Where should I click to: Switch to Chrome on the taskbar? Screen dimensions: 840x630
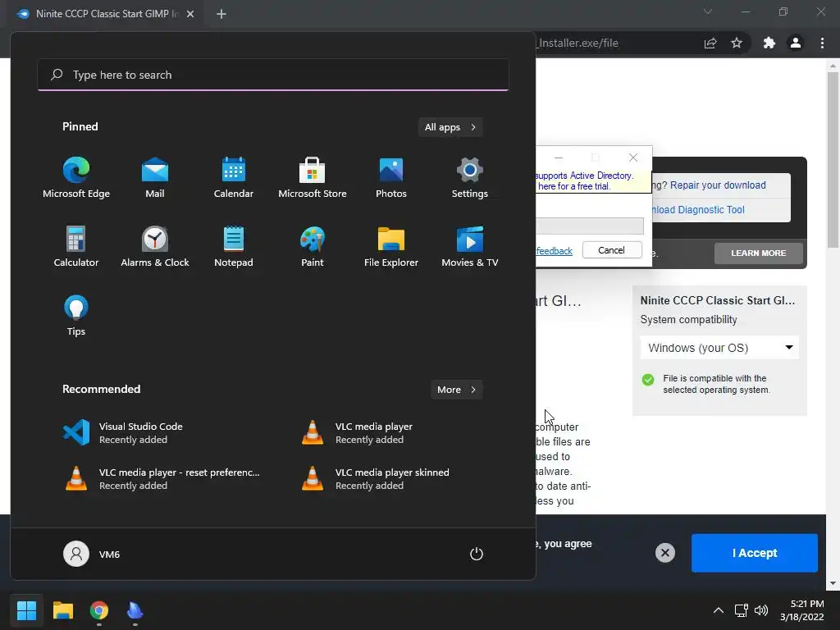click(x=99, y=610)
